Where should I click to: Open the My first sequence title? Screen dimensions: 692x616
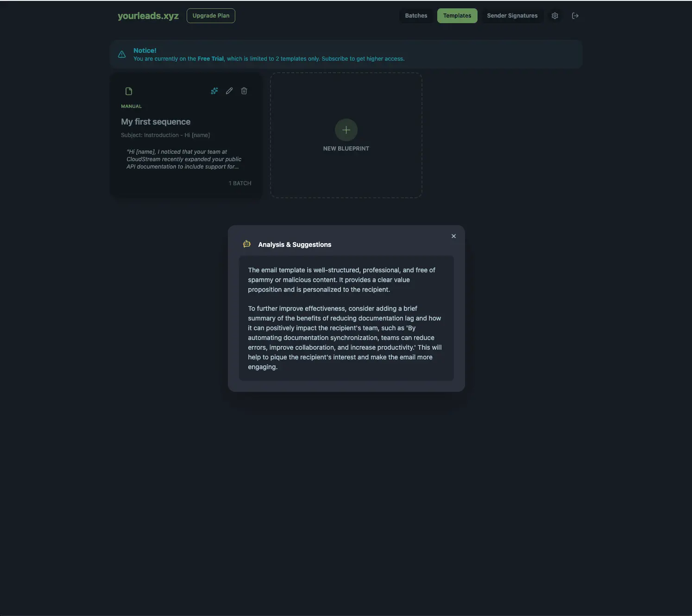pos(156,122)
